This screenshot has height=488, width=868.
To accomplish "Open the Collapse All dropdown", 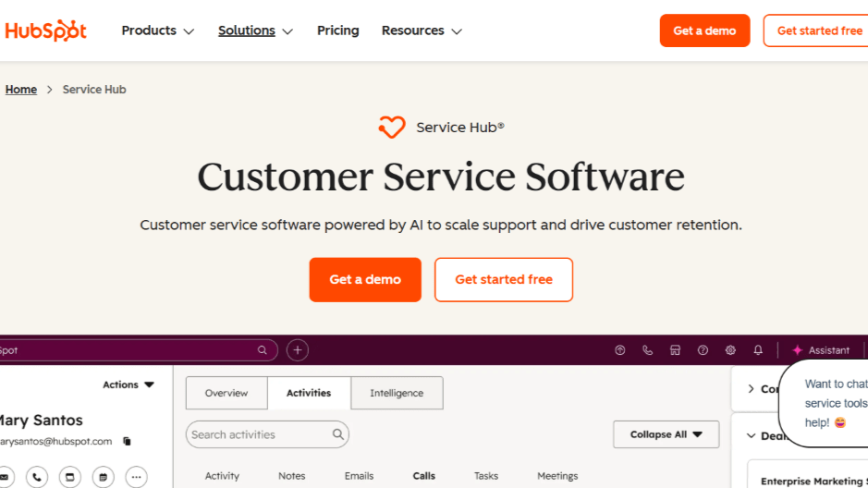I will [x=666, y=434].
